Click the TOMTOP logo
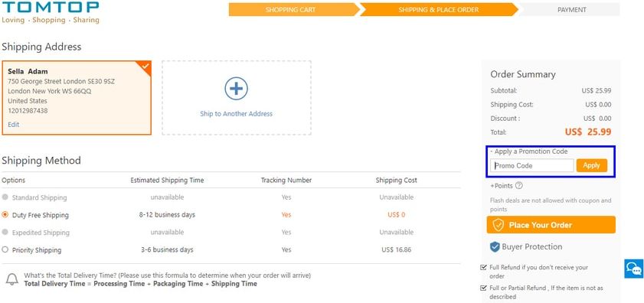644x303 pixels. click(50, 12)
